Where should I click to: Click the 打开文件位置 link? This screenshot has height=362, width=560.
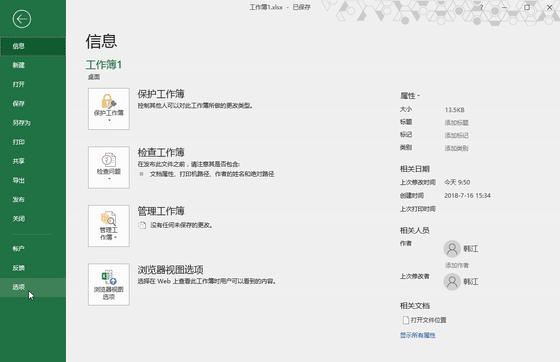pyautogui.click(x=428, y=320)
